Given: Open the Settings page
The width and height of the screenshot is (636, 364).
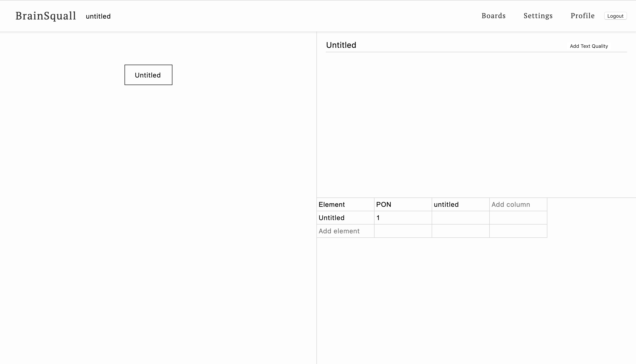Looking at the screenshot, I should (538, 15).
